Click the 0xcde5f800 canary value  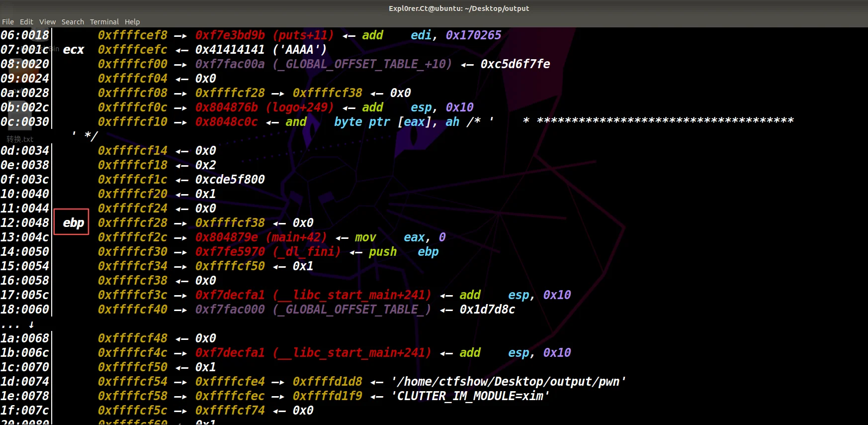point(230,180)
